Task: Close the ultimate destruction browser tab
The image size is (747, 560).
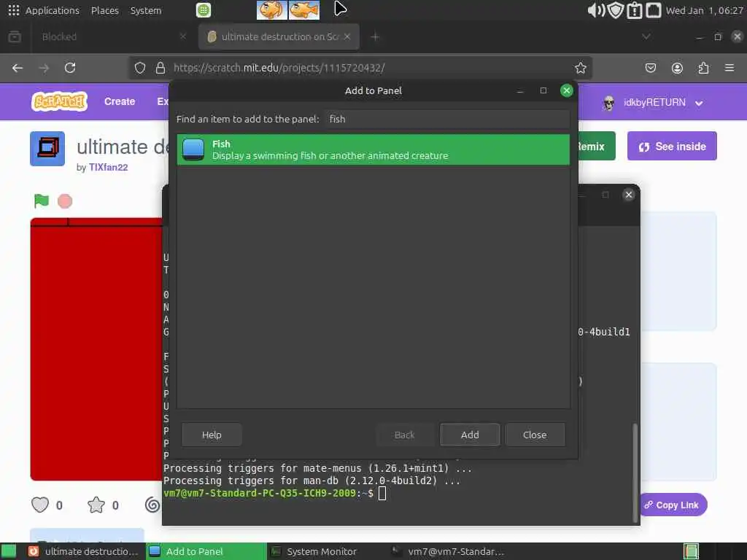Action: tap(347, 36)
